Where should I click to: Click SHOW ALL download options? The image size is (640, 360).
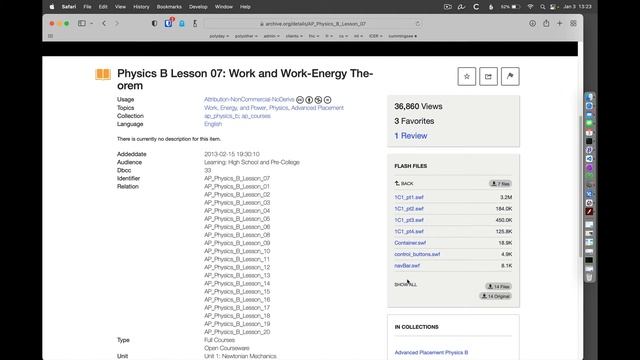point(406,284)
